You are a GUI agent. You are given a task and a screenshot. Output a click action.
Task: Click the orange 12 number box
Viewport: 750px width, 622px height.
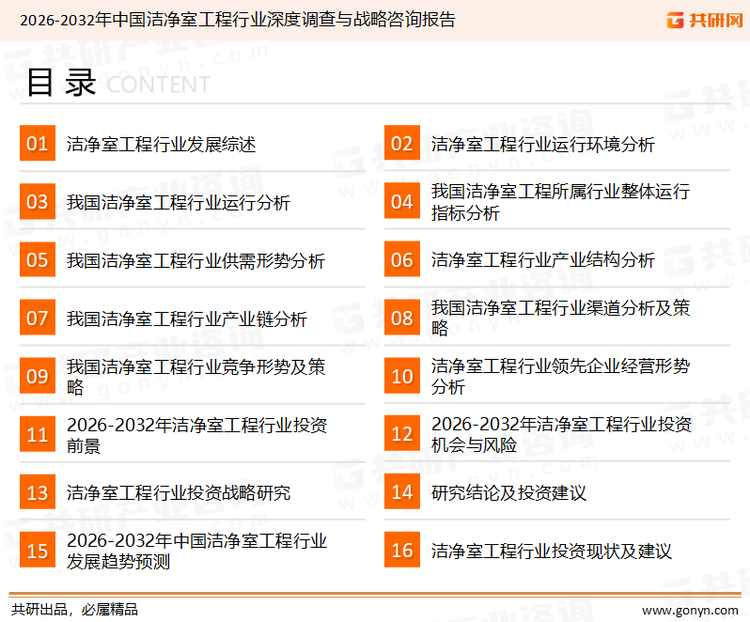coord(402,433)
